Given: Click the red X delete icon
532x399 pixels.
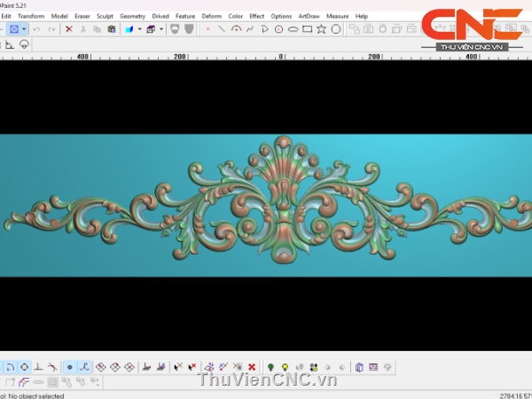Looking at the screenshot, I should pyautogui.click(x=69, y=29).
